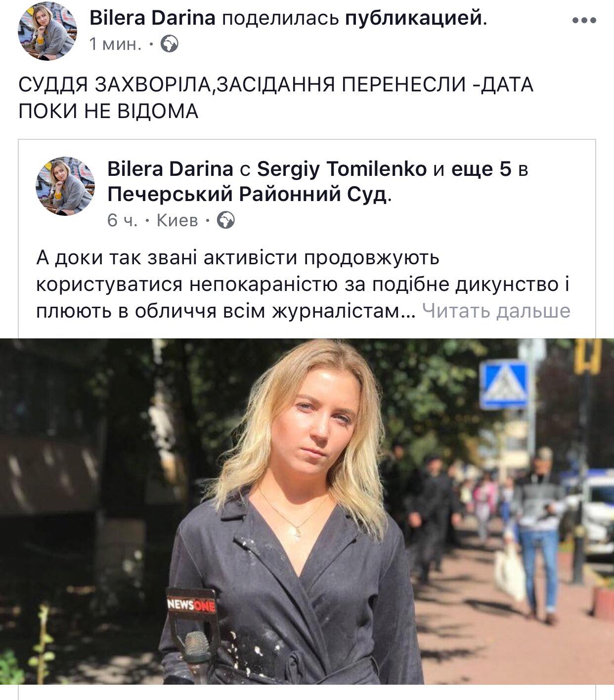
Task: Open Bilera Darina's top profile picture
Action: 48,32
